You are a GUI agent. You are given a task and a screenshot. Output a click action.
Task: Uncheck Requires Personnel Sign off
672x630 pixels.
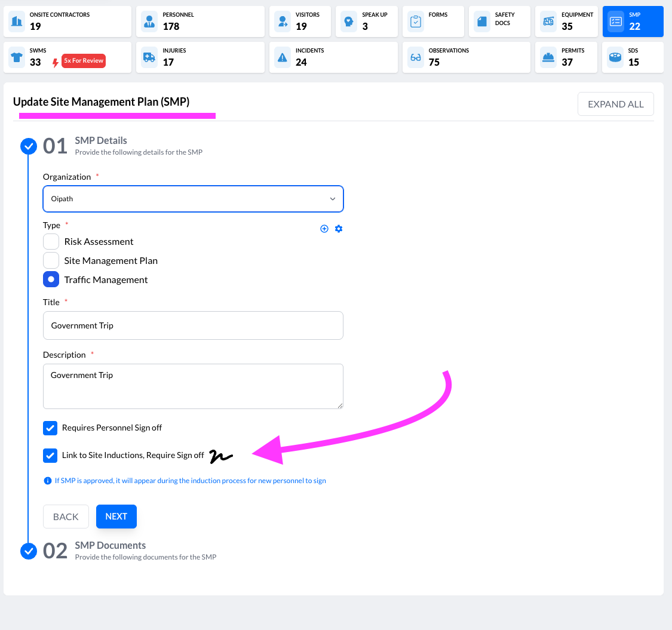[x=50, y=428]
